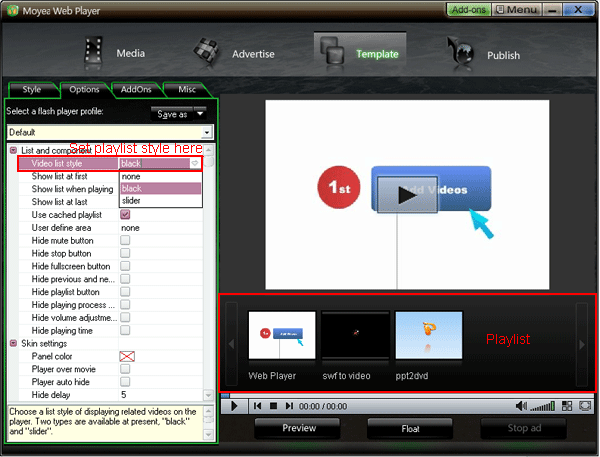This screenshot has width=600, height=457.
Task: Click the previous track button
Action: click(x=258, y=406)
